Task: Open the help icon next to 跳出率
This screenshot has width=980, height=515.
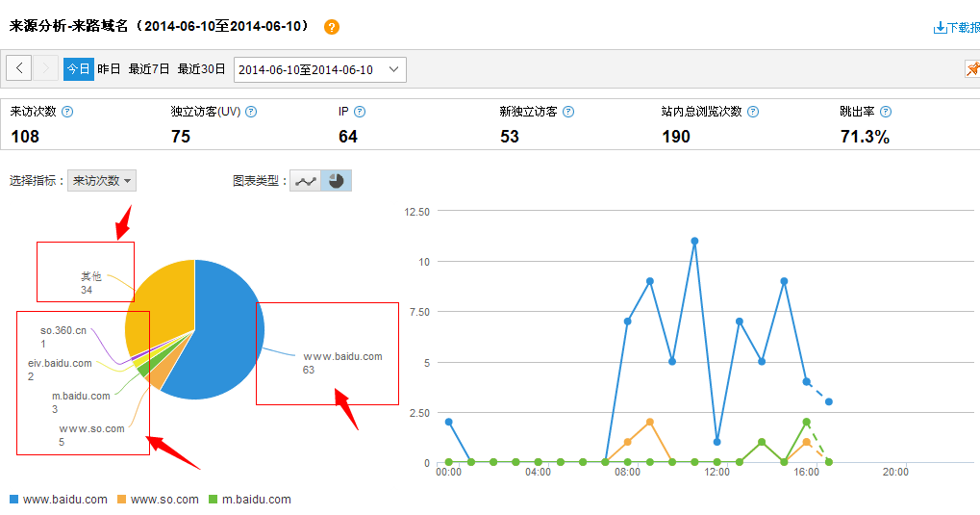Action: coord(886,112)
